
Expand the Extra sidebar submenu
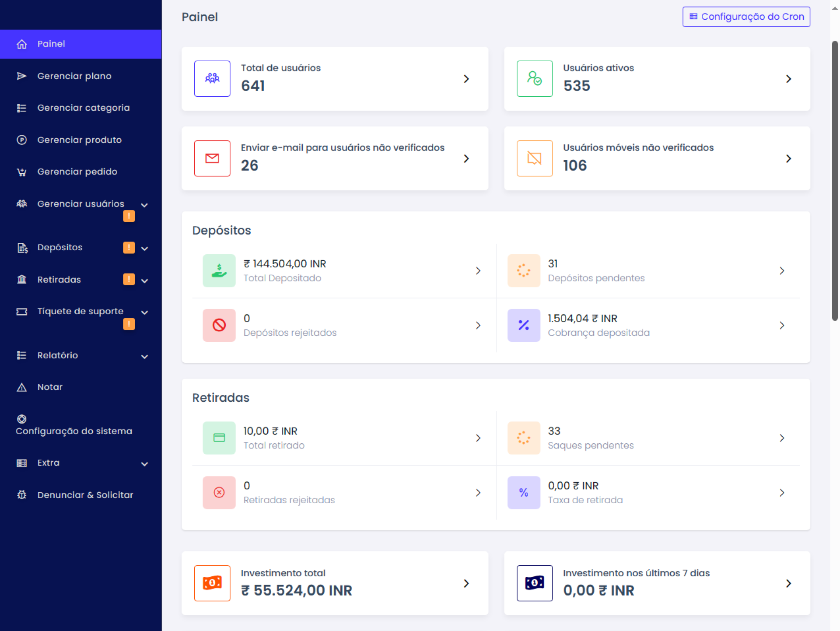click(x=144, y=464)
